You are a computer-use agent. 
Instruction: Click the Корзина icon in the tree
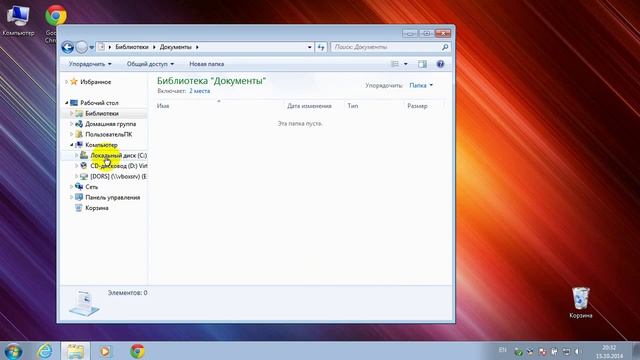tap(79, 208)
